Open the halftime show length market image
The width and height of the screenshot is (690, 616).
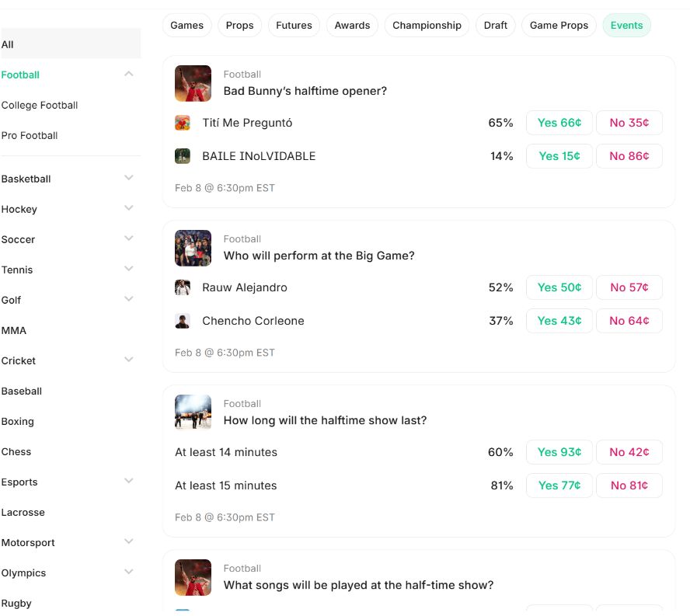(193, 412)
